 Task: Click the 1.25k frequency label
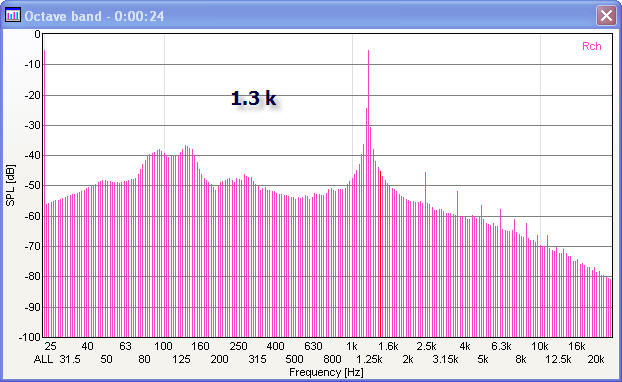point(369,359)
